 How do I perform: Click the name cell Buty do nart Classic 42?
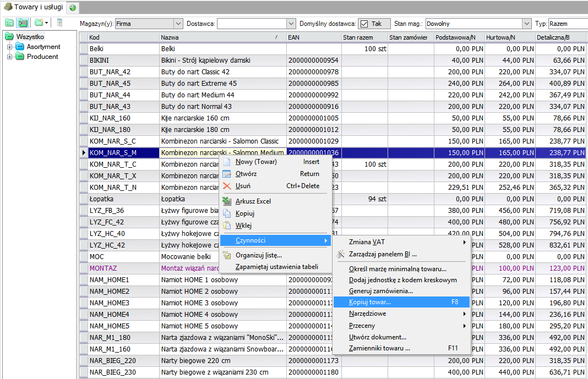click(223, 72)
